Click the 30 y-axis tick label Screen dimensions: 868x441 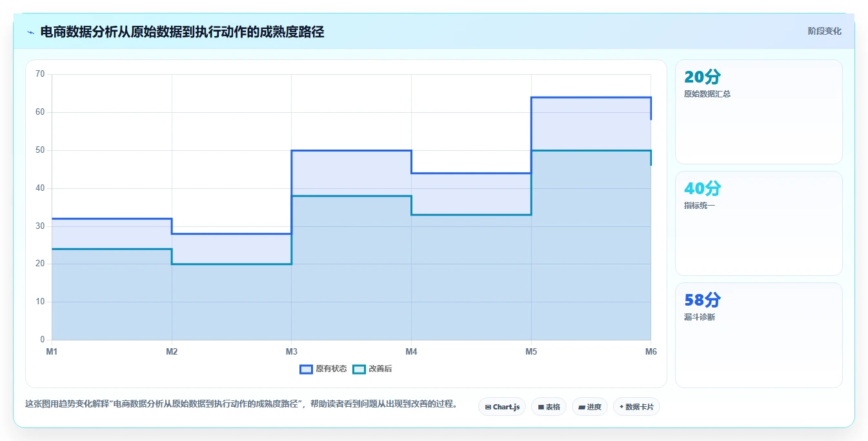coord(40,226)
